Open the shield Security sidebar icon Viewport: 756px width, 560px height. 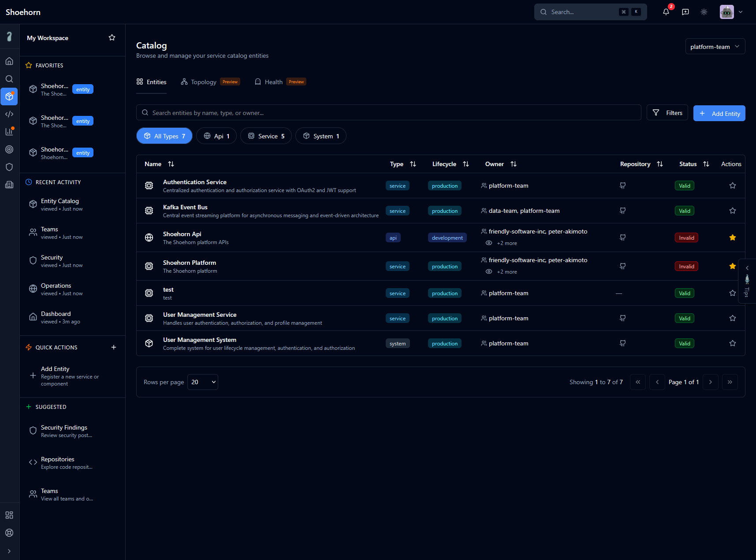click(x=9, y=167)
